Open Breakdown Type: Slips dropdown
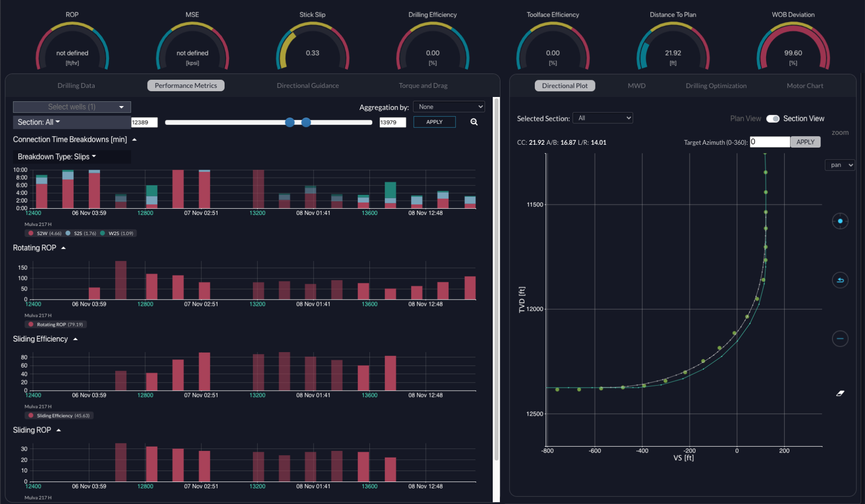Image resolution: width=865 pixels, height=504 pixels. click(72, 157)
